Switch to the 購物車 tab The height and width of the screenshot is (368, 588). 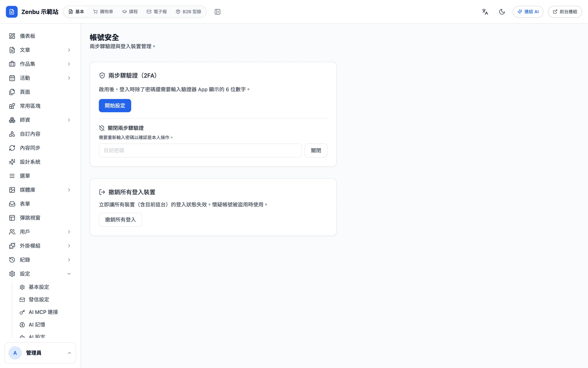[103, 12]
